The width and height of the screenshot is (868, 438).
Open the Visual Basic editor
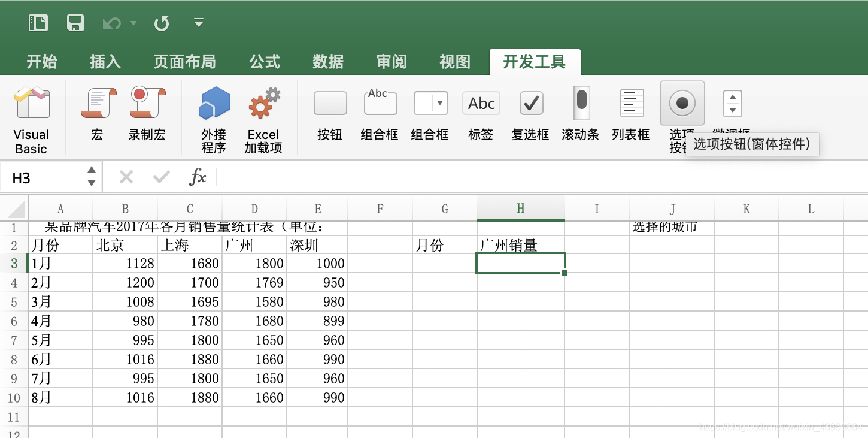tap(31, 119)
